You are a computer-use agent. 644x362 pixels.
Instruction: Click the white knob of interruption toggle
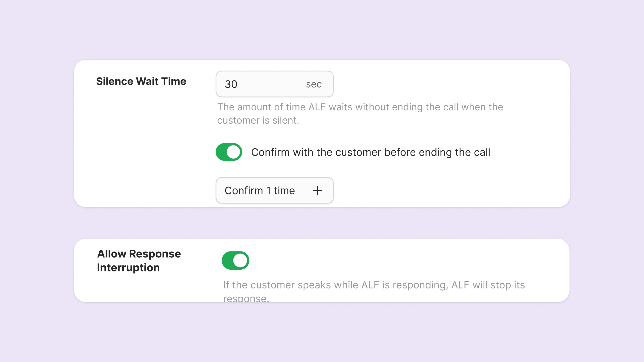[240, 260]
